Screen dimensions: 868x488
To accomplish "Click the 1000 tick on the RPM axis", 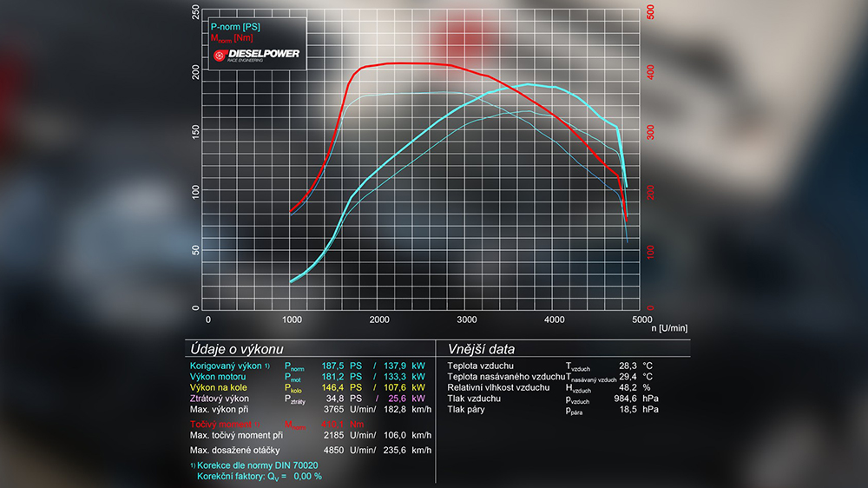I will click(x=293, y=320).
